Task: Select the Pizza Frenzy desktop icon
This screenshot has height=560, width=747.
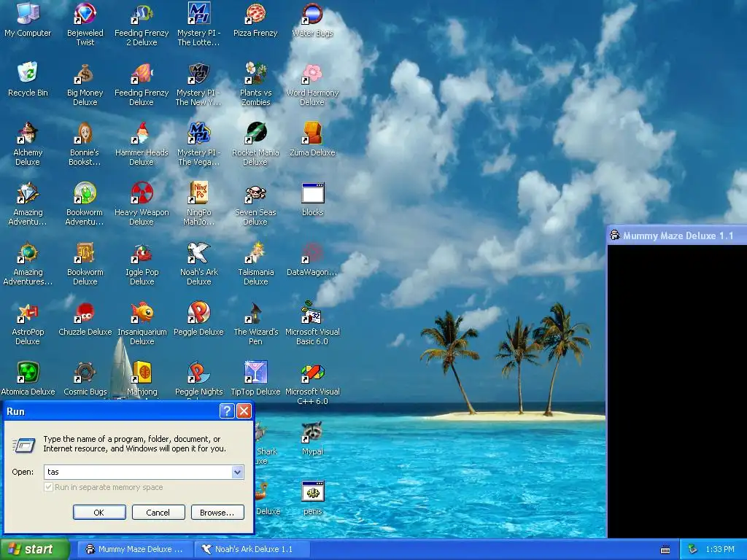Action: pos(255,19)
